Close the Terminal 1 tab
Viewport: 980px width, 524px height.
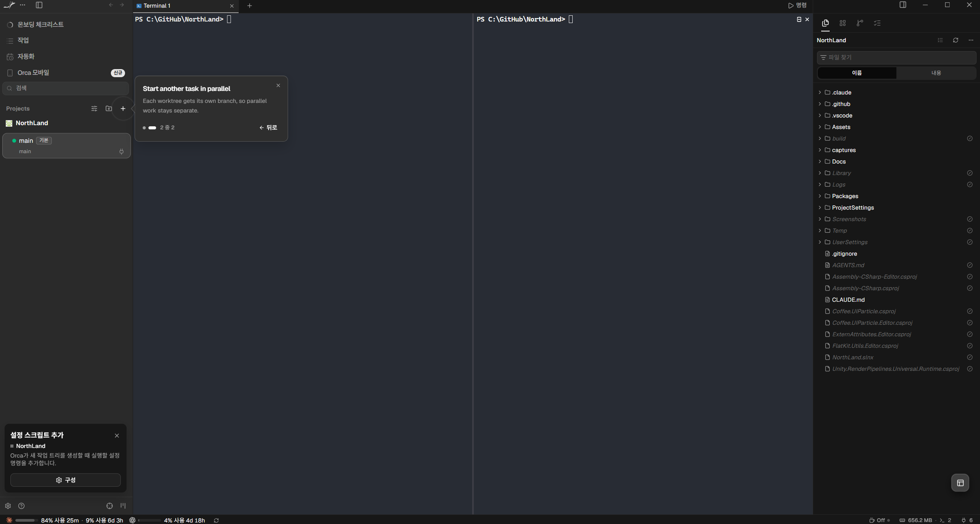(x=232, y=6)
